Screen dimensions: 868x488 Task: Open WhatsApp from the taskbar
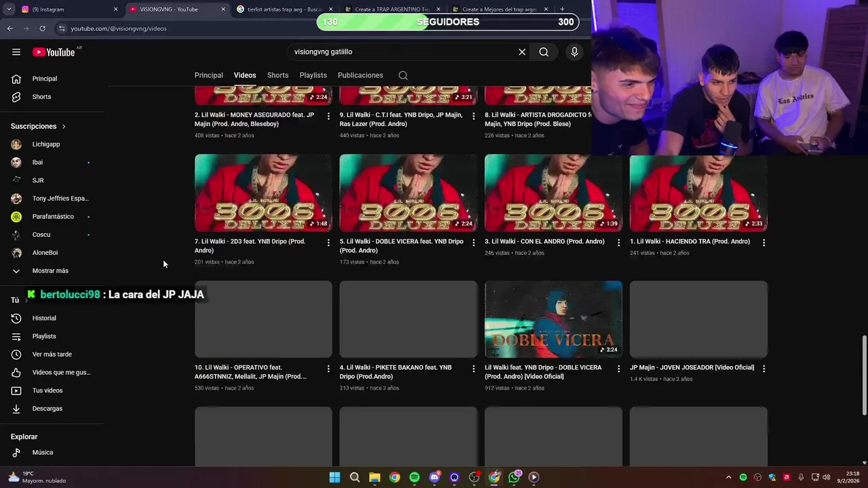click(514, 477)
